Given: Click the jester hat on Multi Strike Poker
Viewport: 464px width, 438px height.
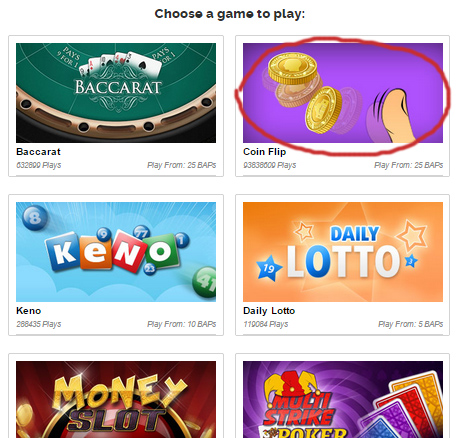Looking at the screenshot, I should pyautogui.click(x=289, y=384).
